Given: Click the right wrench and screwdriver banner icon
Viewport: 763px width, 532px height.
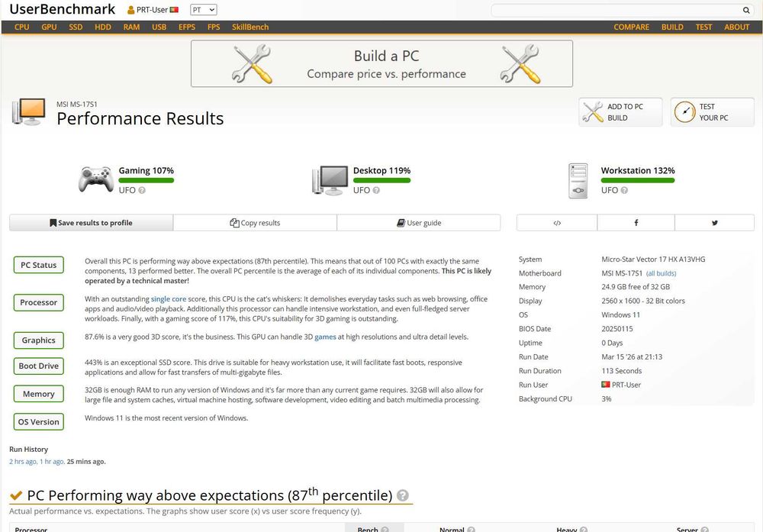Looking at the screenshot, I should coord(520,64).
